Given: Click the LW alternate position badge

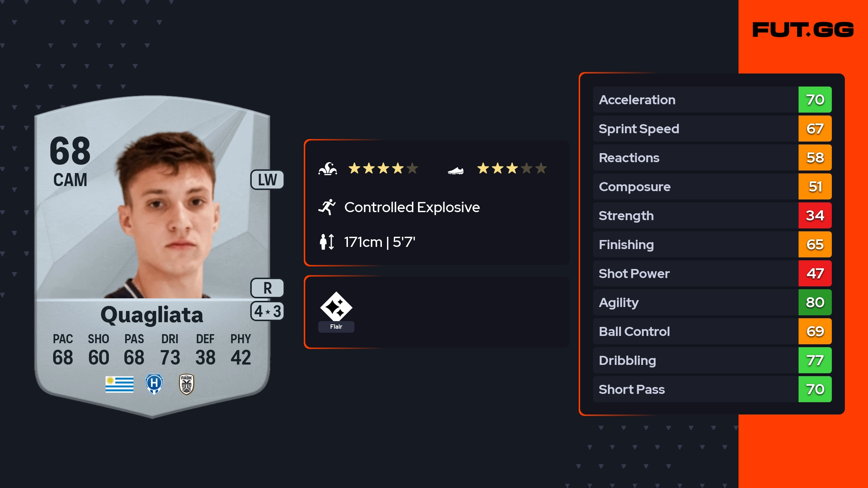Looking at the screenshot, I should pos(267,180).
